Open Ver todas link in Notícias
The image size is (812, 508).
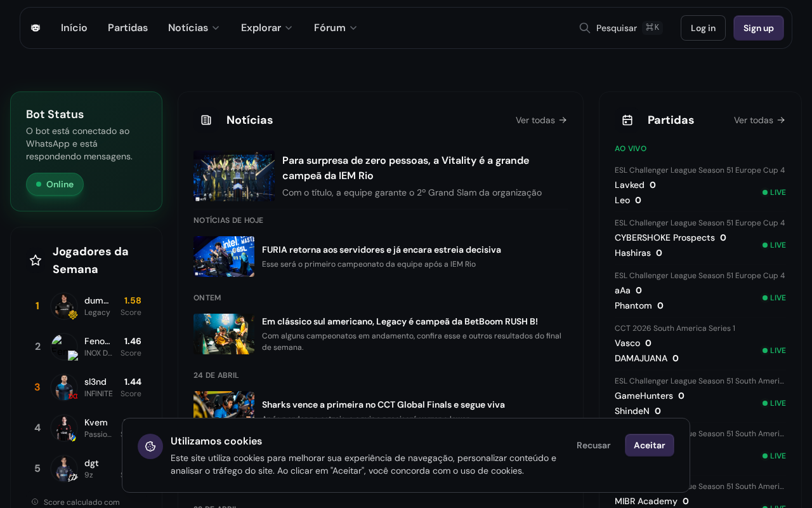(x=541, y=120)
